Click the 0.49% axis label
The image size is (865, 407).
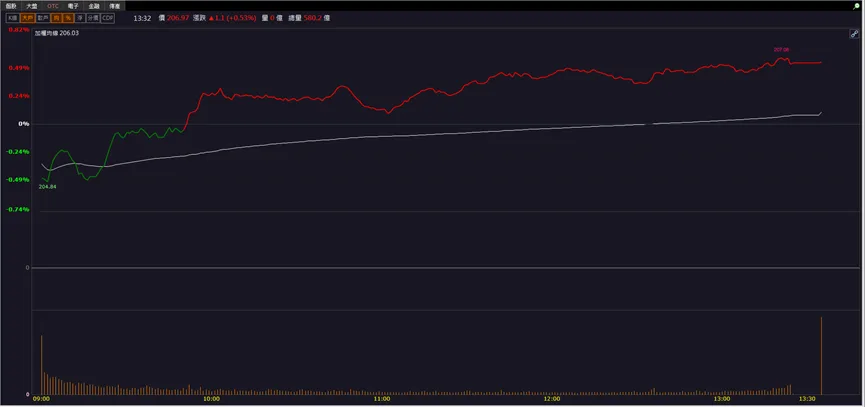coord(20,68)
